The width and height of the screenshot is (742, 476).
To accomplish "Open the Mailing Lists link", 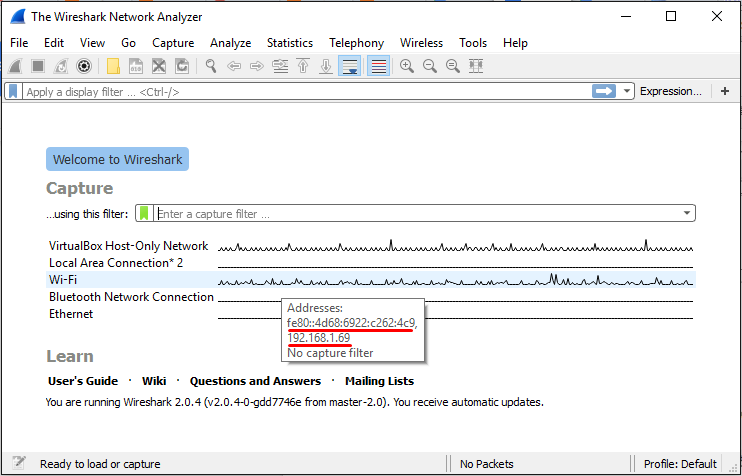I will click(380, 381).
